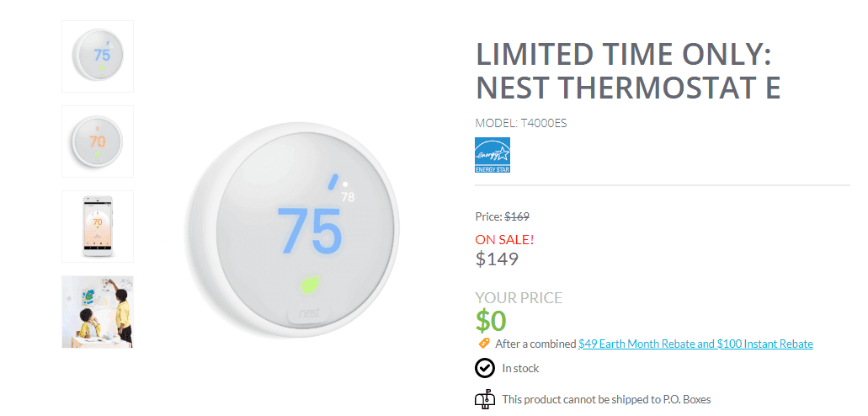Show the smartphone app thumbnail image
Image resolution: width=868 pixels, height=416 pixels.
98,226
